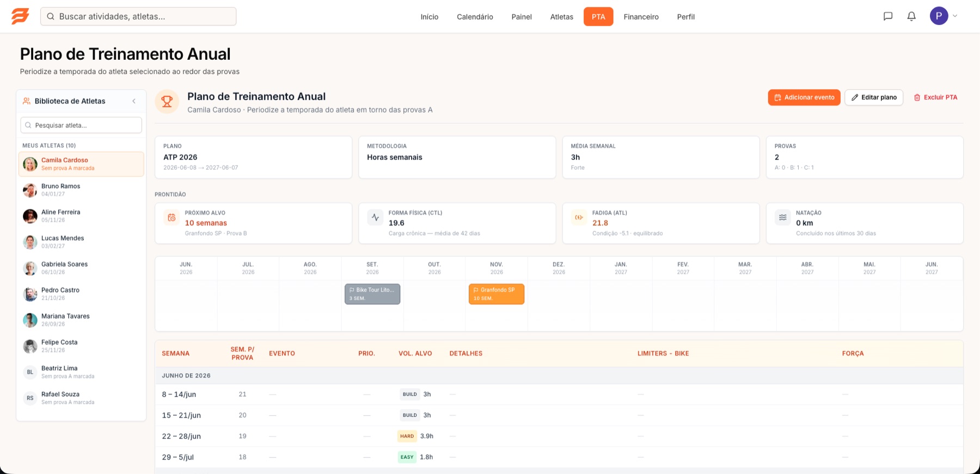Screen dimensions: 980x474
Task: Click Camila Cardoso's avatar
Action: [30, 164]
